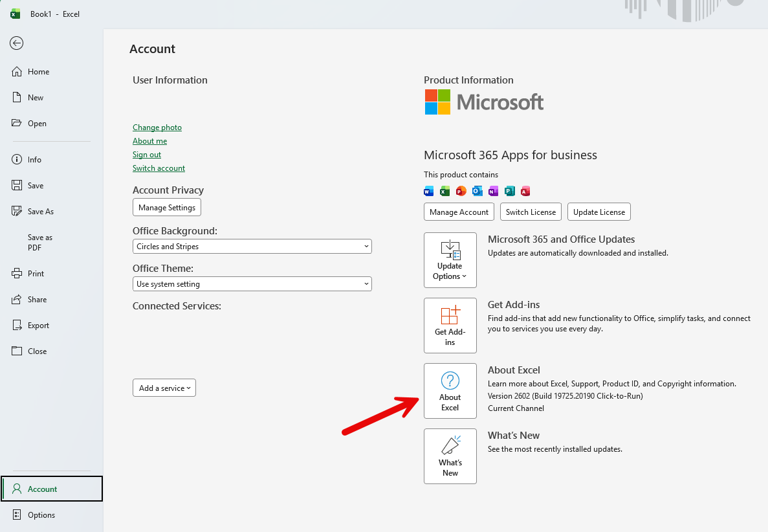This screenshot has width=768, height=532.
Task: Open the Outlook icon in the app list
Action: [x=477, y=191]
